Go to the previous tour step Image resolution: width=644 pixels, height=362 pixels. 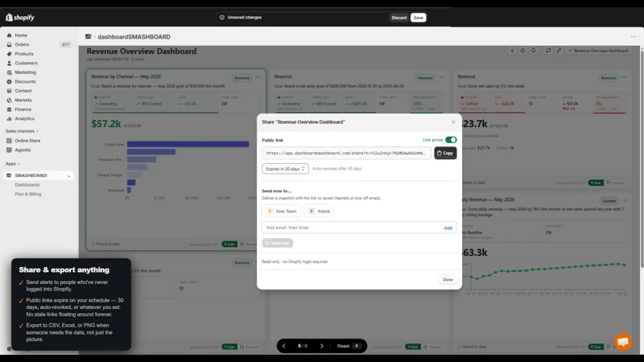284,346
